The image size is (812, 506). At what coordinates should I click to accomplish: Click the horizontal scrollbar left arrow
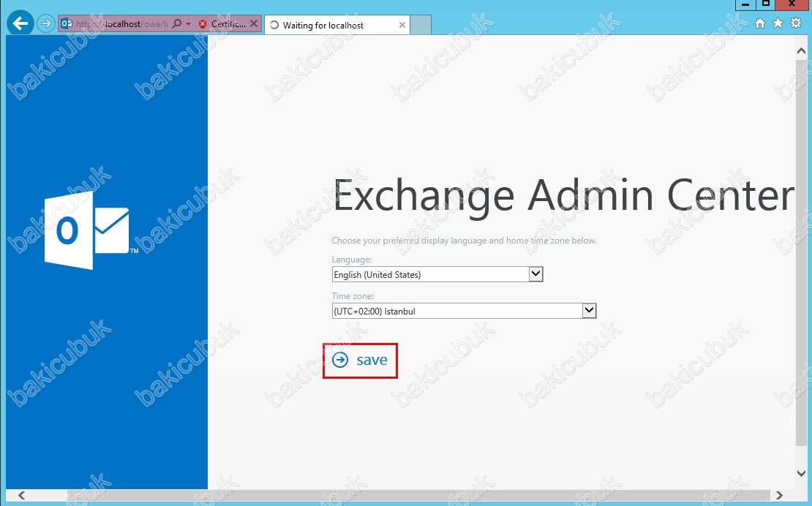tap(21, 495)
